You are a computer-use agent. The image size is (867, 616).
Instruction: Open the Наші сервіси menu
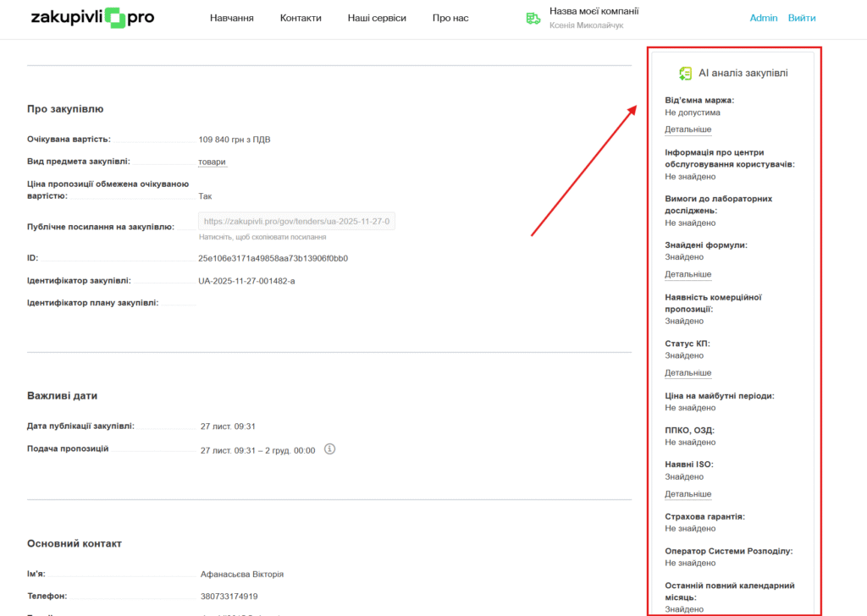click(377, 18)
